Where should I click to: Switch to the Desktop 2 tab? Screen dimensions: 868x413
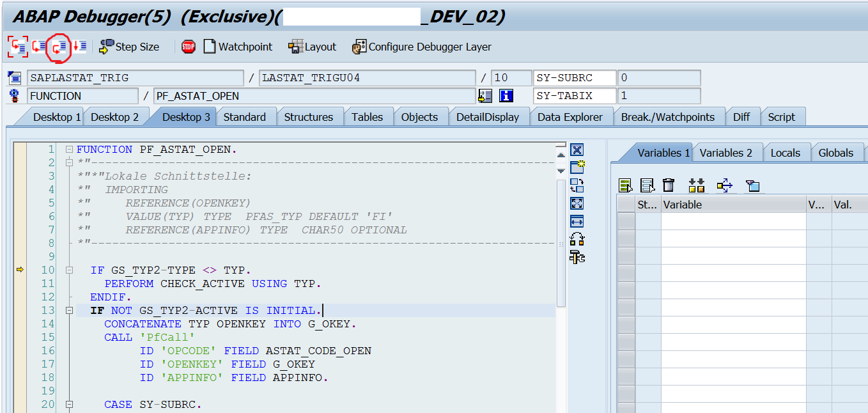point(114,117)
